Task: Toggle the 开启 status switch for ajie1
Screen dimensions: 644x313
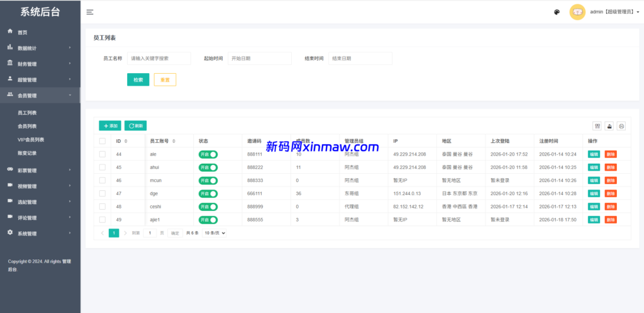Action: point(208,220)
